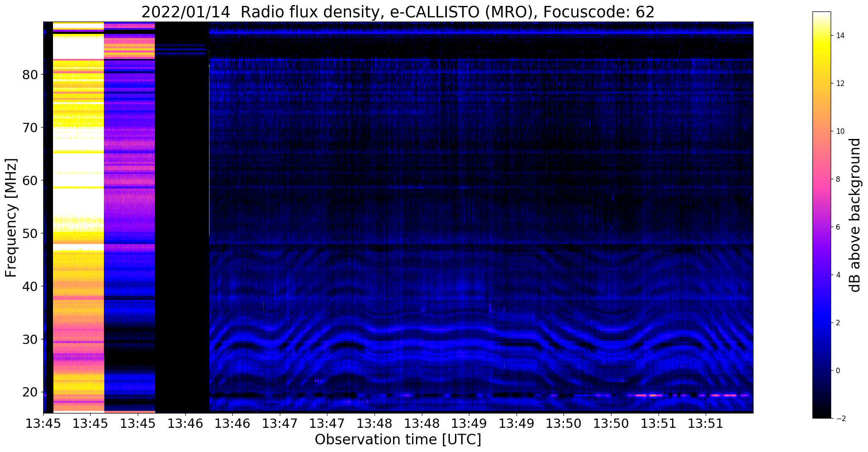Screen dimensions: 868x452
Task: Click the saturated white-yellow burst in spectrogram
Action: (78, 217)
